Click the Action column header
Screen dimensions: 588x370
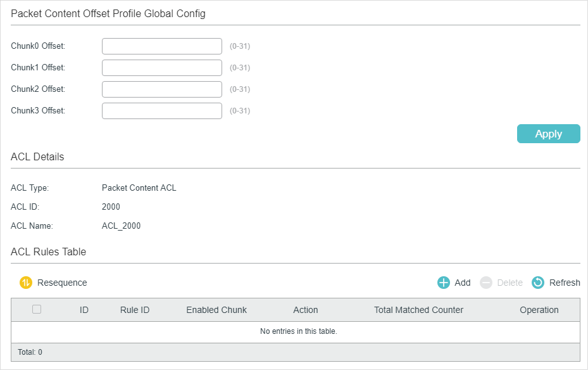click(306, 310)
